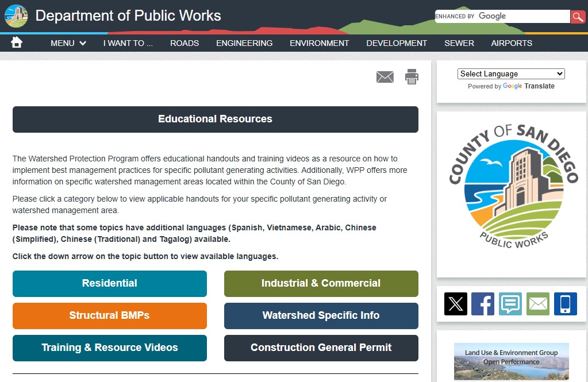Click the County seal logo in header

tap(16, 16)
